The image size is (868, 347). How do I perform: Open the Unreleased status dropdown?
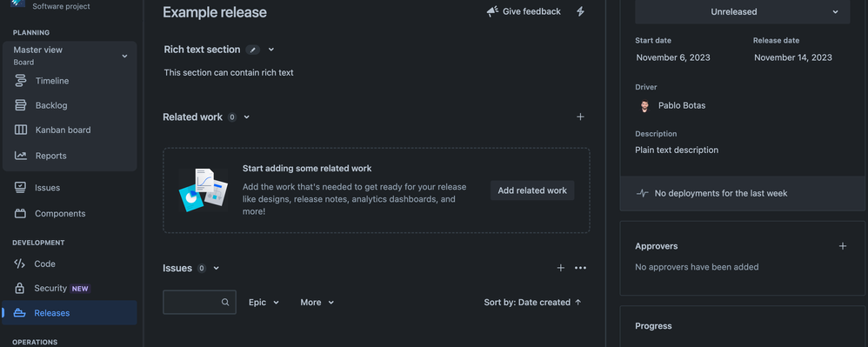743,11
